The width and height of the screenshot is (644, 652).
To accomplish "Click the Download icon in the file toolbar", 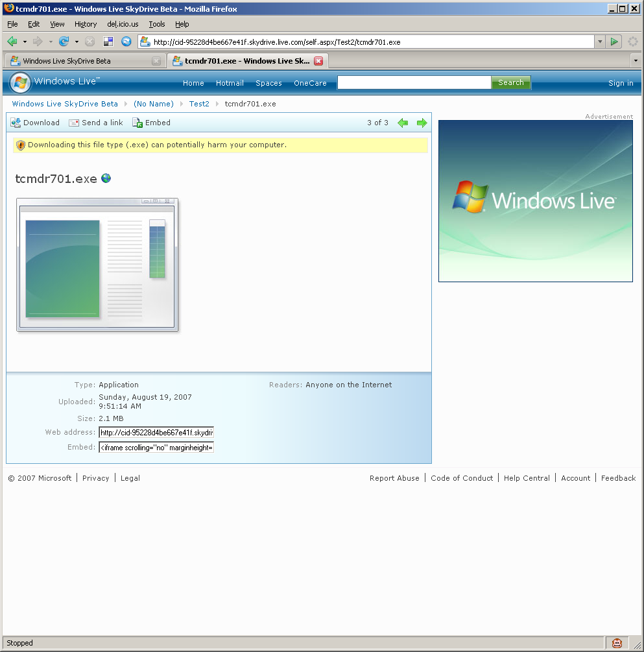I will [x=16, y=123].
